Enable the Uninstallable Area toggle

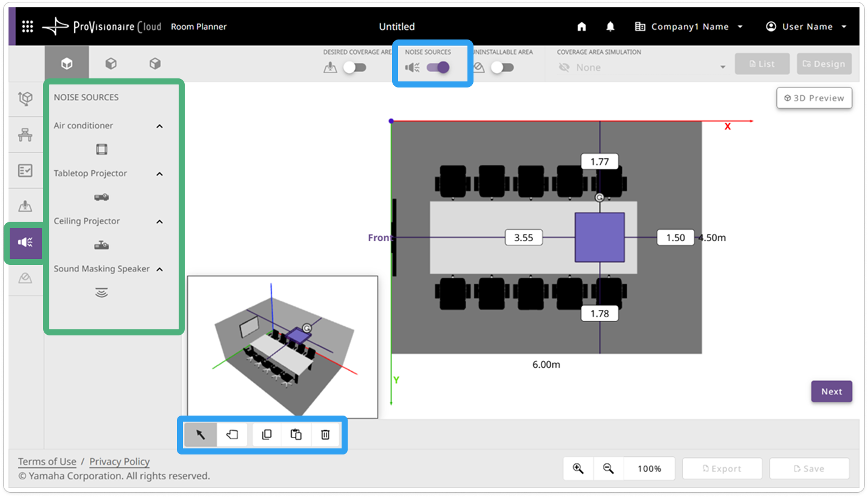[x=502, y=67]
